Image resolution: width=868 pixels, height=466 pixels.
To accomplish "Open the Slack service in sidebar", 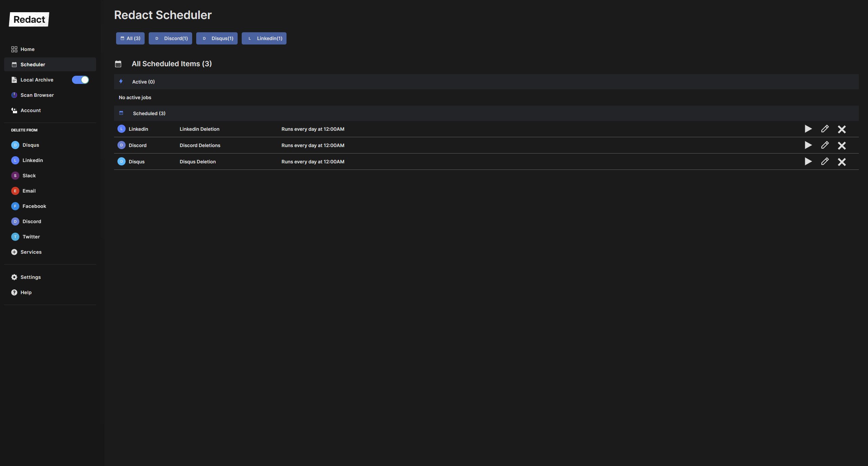I will click(x=29, y=176).
